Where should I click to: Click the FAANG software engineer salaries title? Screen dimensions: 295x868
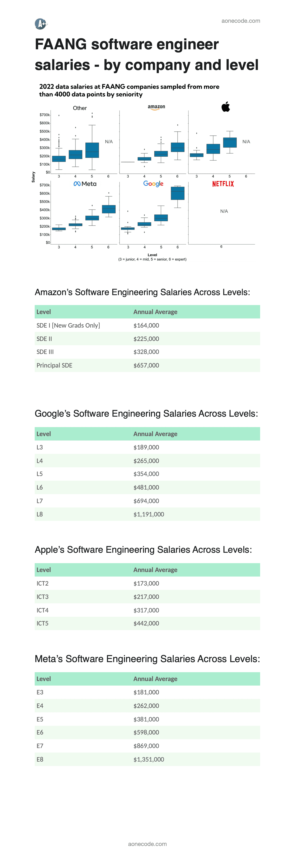(146, 55)
